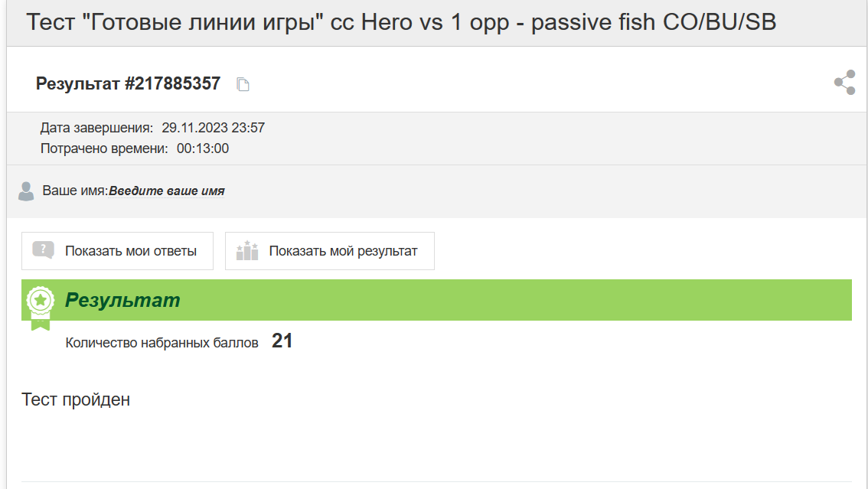Click the Ваше имя label
The height and width of the screenshot is (489, 868).
[75, 191]
